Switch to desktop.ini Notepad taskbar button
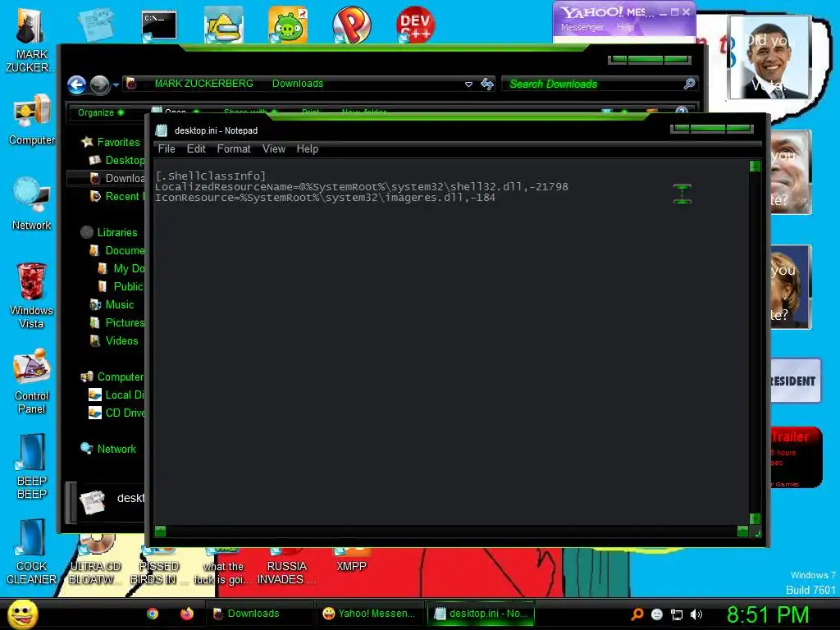Image resolution: width=840 pixels, height=630 pixels. (x=481, y=614)
